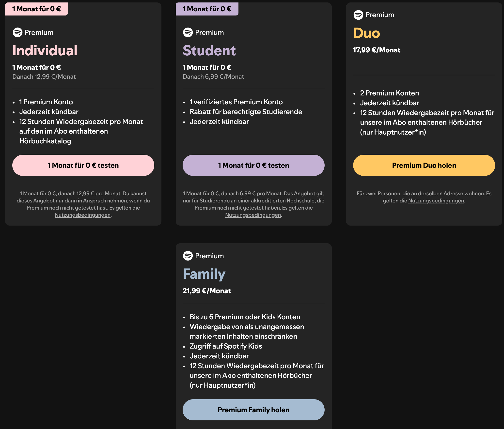
Task: Click the Family plan heading
Action: (x=204, y=274)
